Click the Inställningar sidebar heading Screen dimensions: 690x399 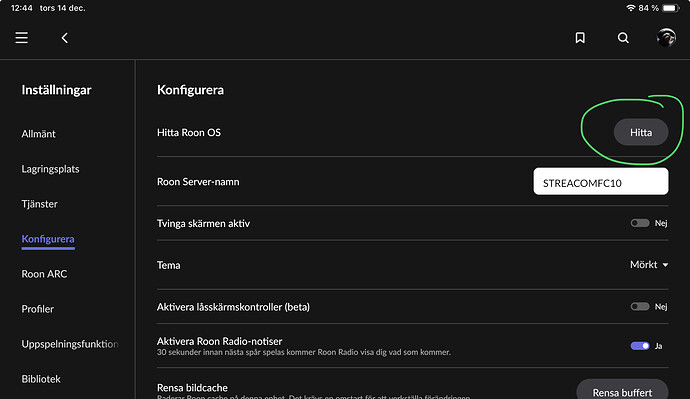(56, 90)
